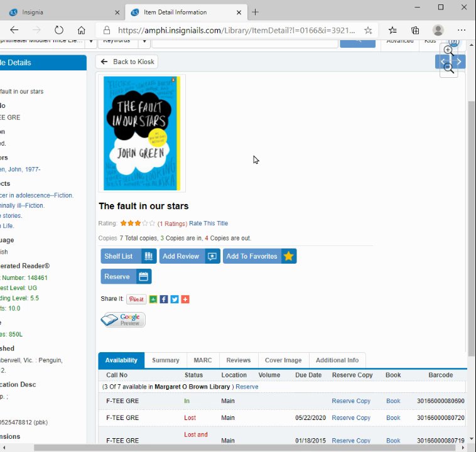476x452 pixels.
Task: Open the Cover Image tab
Action: click(283, 360)
